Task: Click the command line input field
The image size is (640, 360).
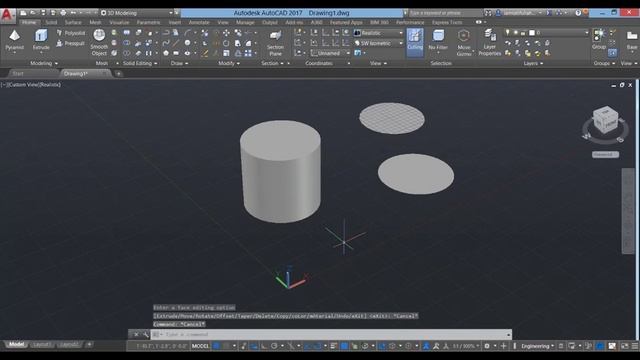Action: click(331, 335)
